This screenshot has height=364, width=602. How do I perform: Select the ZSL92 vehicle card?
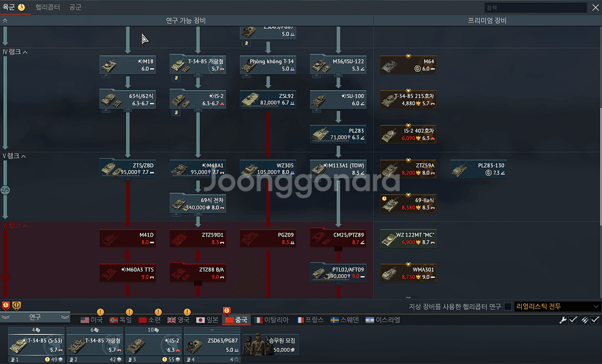coord(268,99)
